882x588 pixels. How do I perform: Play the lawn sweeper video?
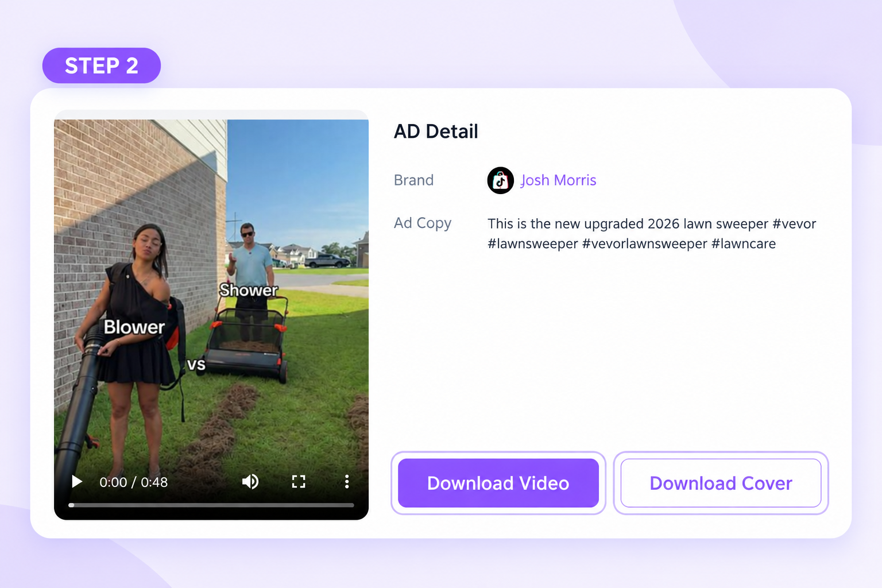(x=77, y=482)
